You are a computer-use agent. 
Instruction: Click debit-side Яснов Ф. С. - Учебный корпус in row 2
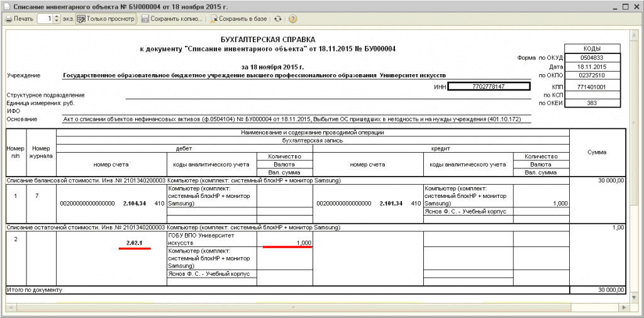pyautogui.click(x=211, y=273)
